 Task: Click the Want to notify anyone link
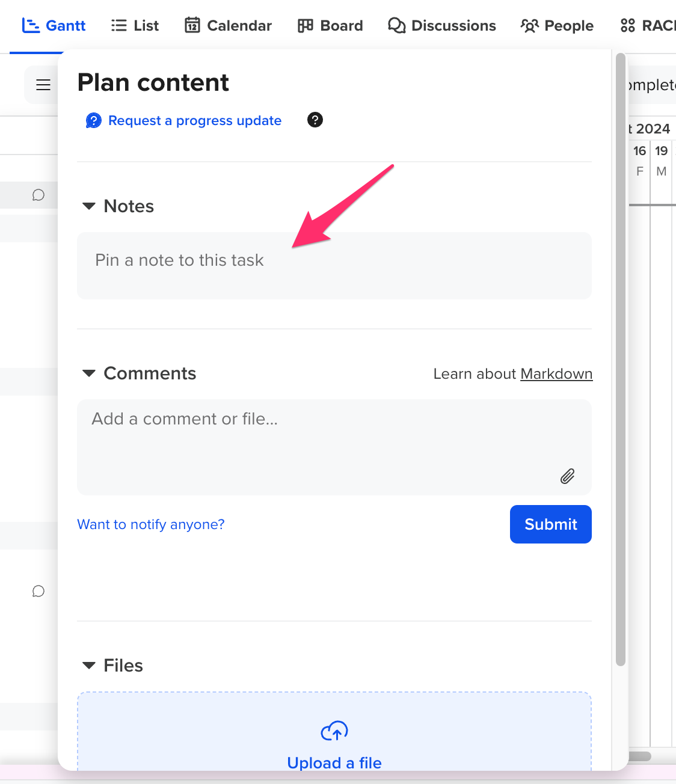[x=150, y=524]
